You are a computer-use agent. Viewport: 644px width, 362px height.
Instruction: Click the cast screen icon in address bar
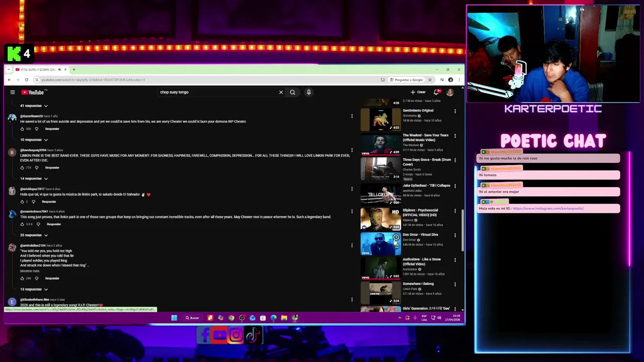point(383,80)
